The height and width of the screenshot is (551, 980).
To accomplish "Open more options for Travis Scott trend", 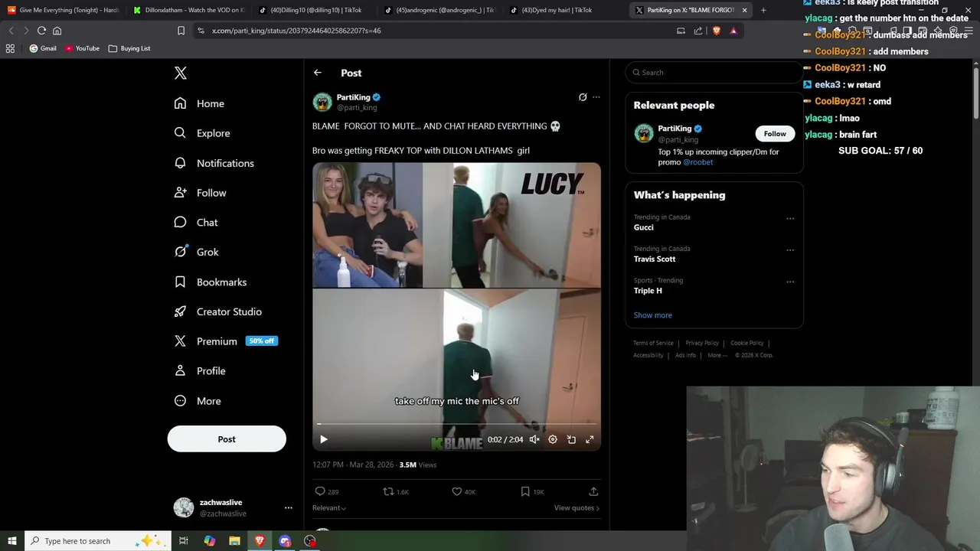I will tap(790, 250).
